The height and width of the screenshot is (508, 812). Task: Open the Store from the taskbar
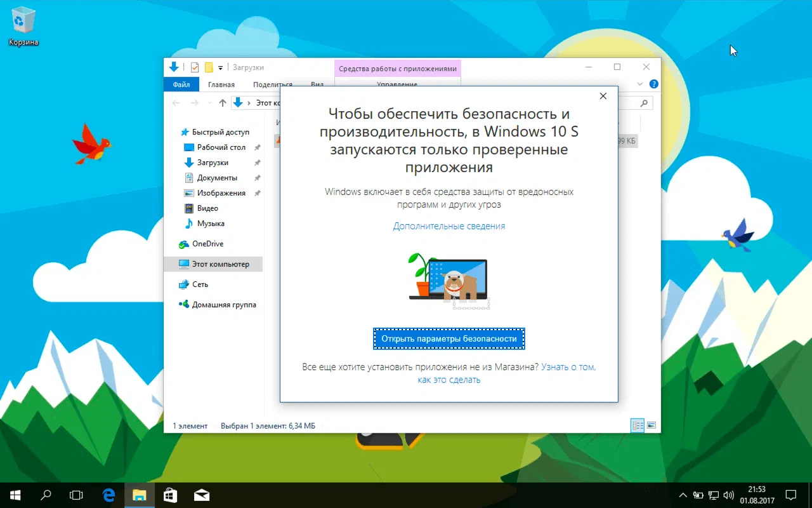click(170, 495)
